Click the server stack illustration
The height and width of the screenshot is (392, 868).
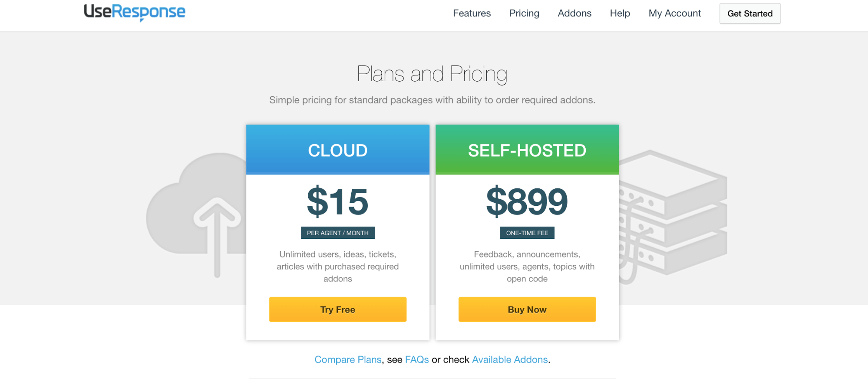(673, 213)
